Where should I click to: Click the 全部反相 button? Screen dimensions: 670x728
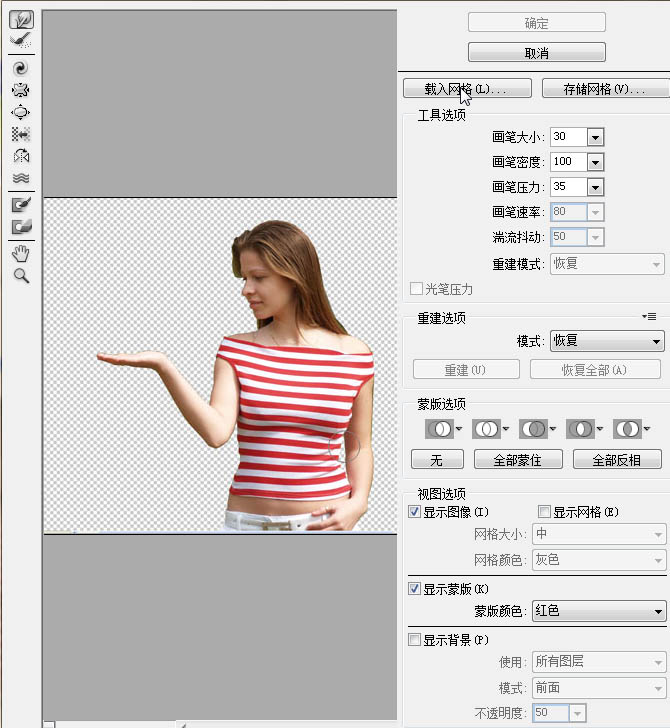pyautogui.click(x=617, y=460)
